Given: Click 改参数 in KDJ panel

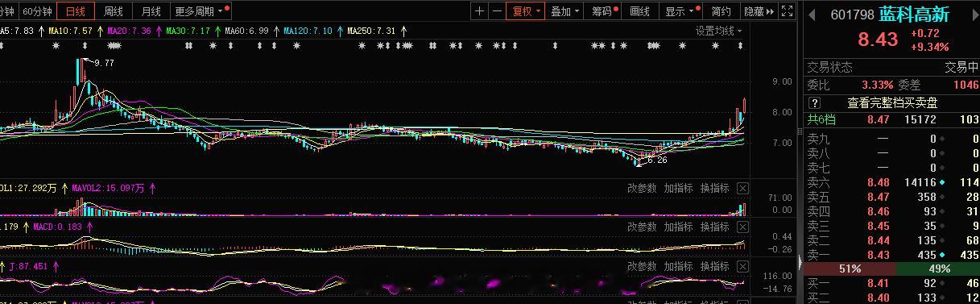Looking at the screenshot, I should [643, 266].
